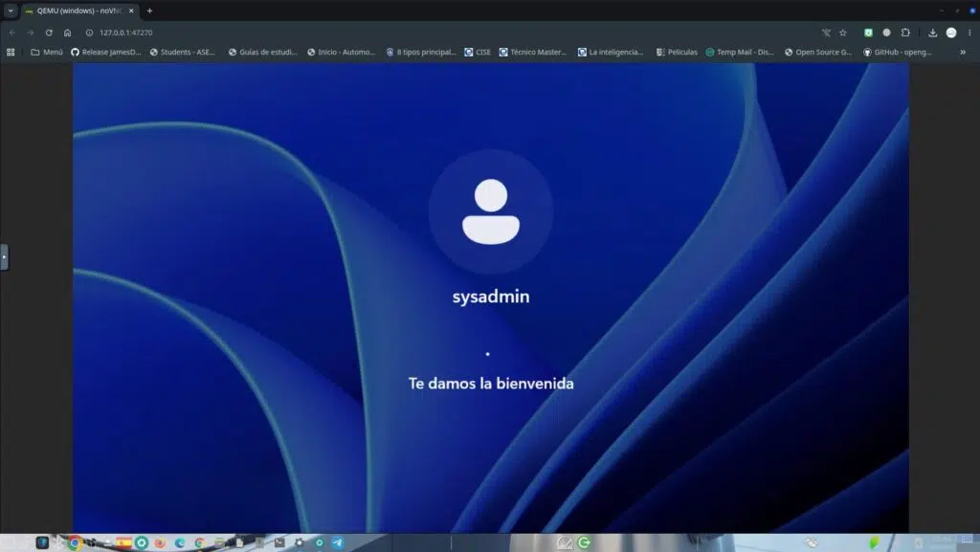Open 8 tipos principal... bookmark
The width and height of the screenshot is (980, 552).
tap(421, 52)
